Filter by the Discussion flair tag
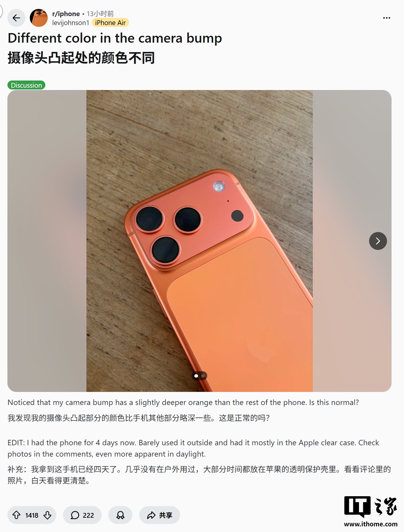The height and width of the screenshot is (532, 404). click(26, 85)
